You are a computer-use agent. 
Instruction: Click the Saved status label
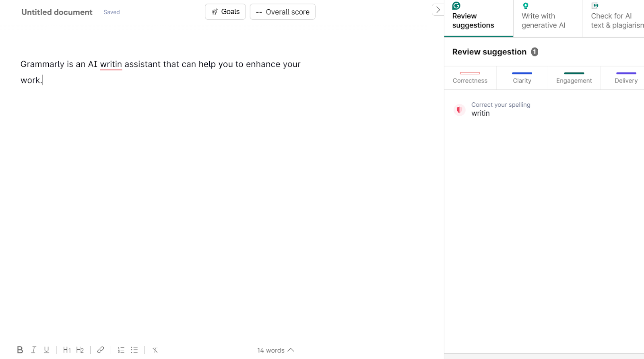(x=111, y=12)
